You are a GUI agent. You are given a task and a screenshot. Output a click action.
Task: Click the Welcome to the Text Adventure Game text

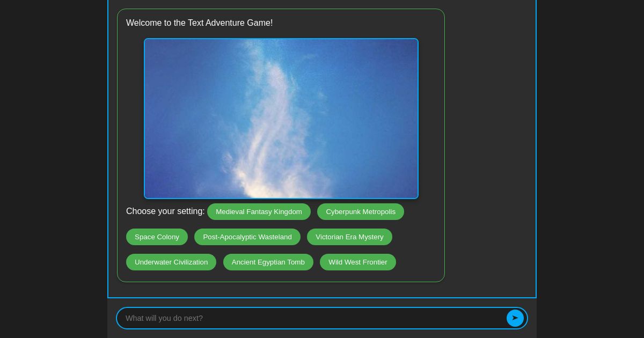coord(199,23)
